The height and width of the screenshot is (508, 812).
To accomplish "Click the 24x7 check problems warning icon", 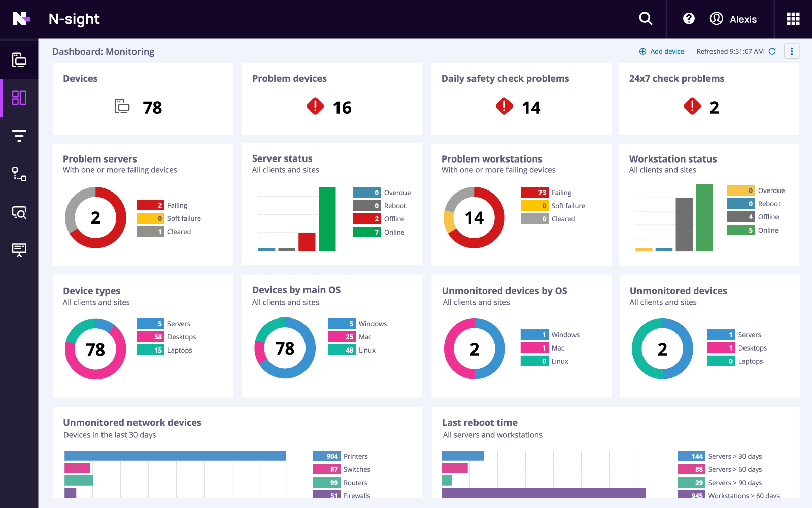I will tap(692, 107).
